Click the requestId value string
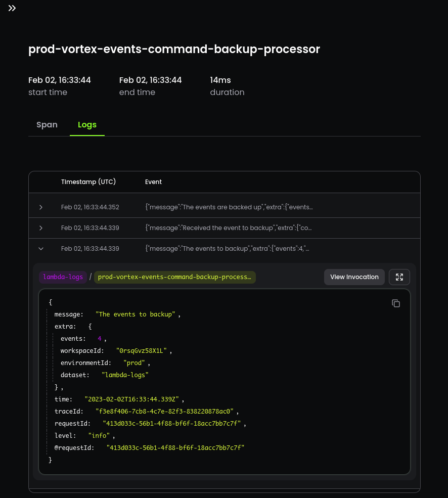The height and width of the screenshot is (498, 448). pyautogui.click(x=171, y=423)
